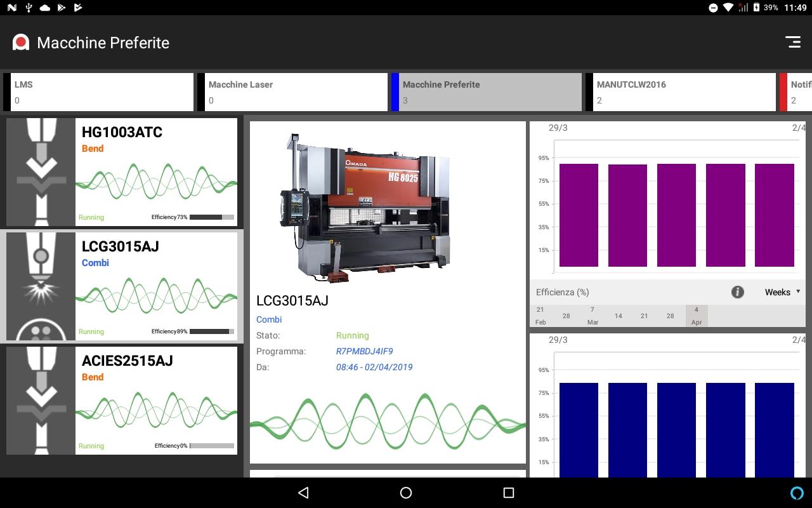Click the Combi type link in details
This screenshot has height=508, width=812.
point(269,319)
